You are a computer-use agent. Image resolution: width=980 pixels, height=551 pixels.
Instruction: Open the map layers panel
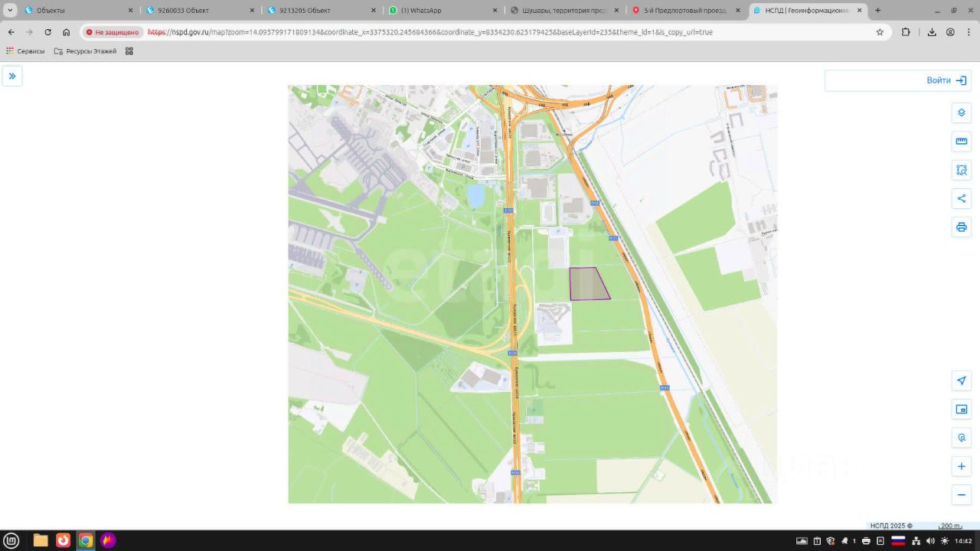961,113
